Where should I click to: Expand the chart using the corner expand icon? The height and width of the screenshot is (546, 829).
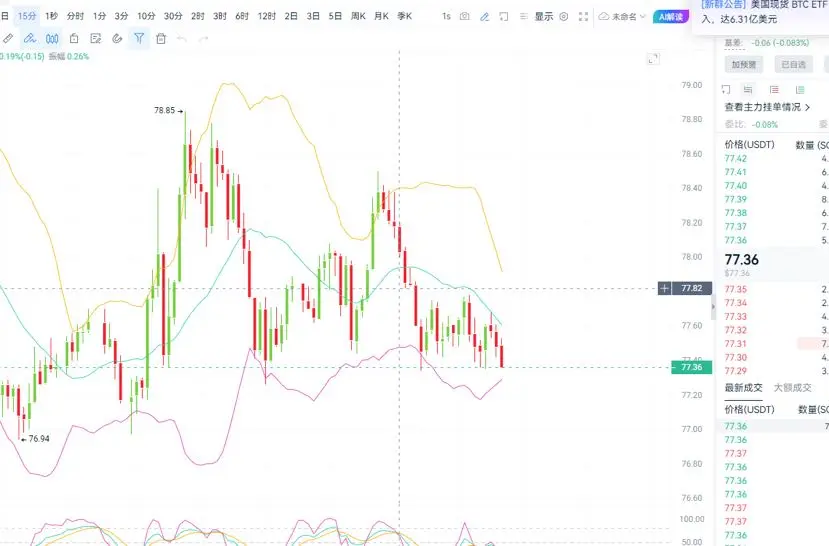click(x=653, y=59)
